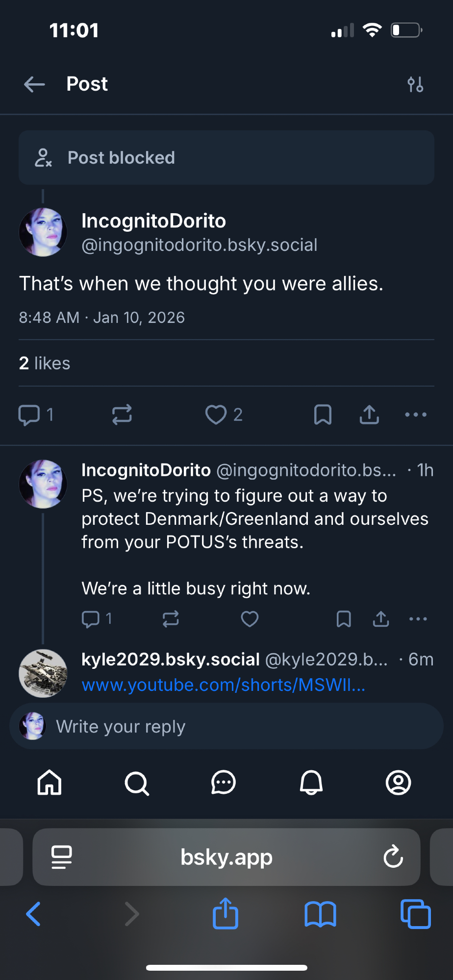Like the Denmark/Greenland reply
Image resolution: width=453 pixels, height=980 pixels.
click(250, 619)
